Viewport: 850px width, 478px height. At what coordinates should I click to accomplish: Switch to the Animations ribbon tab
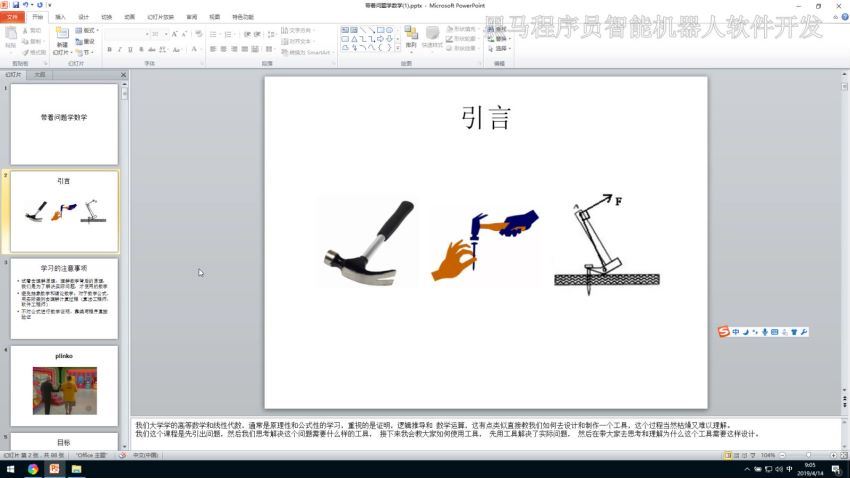[x=130, y=17]
